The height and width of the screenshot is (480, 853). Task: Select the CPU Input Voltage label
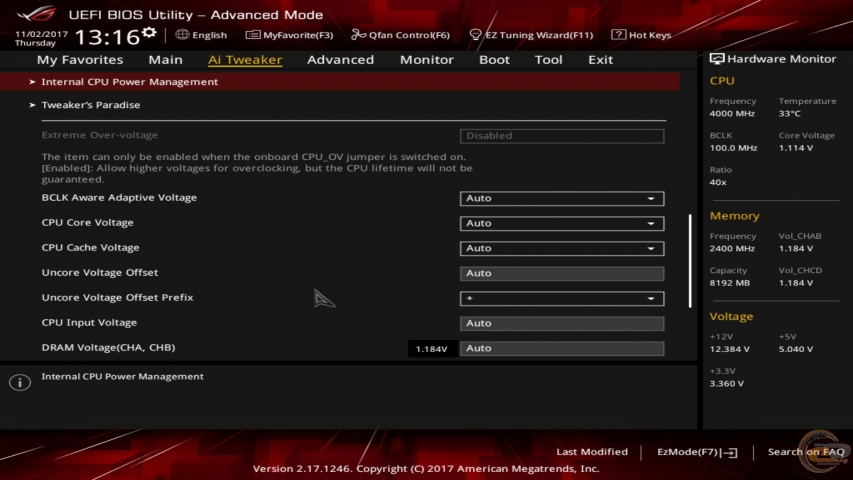pos(89,322)
